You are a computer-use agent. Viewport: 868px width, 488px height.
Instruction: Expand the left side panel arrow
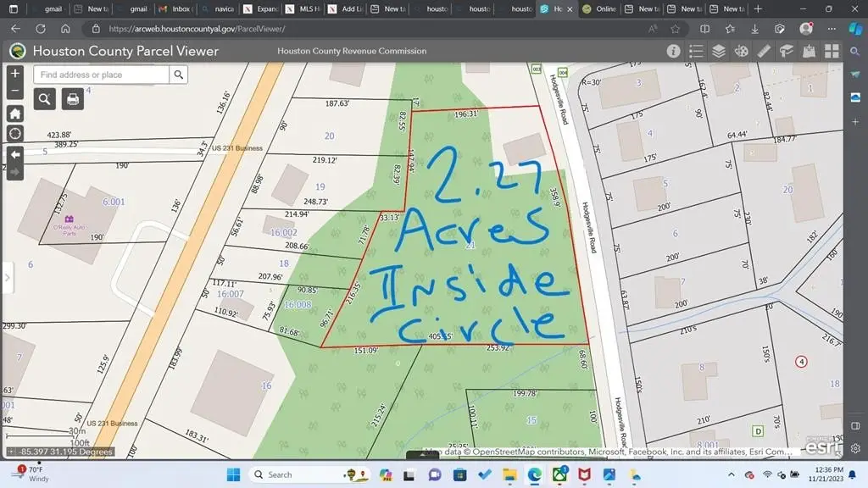pos(7,277)
